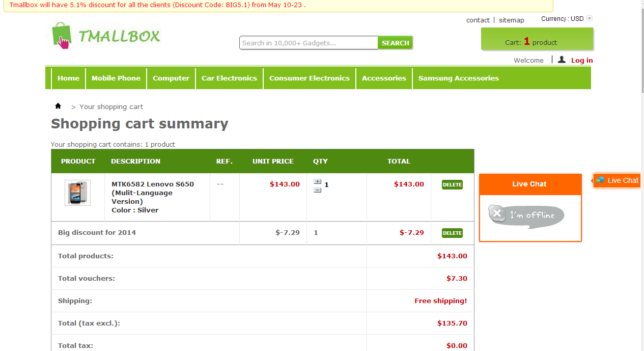Click the Color : Silver text
Image resolution: width=644 pixels, height=351 pixels.
[x=135, y=210]
